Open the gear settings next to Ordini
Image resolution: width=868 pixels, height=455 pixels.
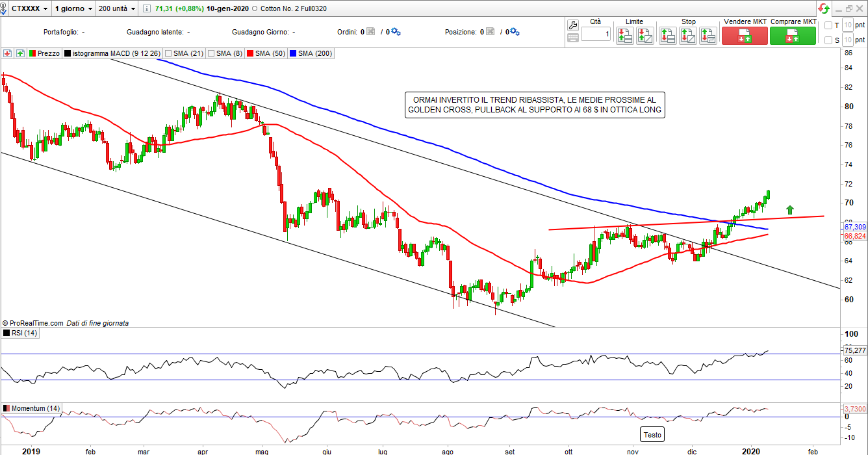[396, 32]
